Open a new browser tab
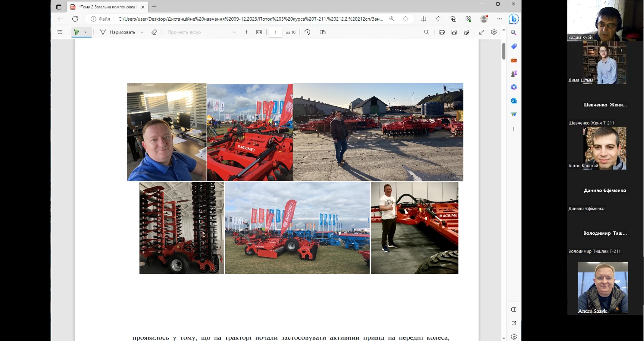This screenshot has width=644, height=341. tap(154, 7)
